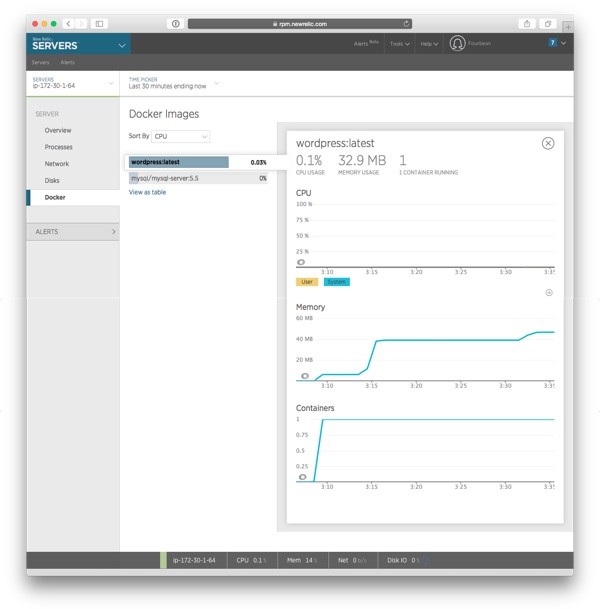The height and width of the screenshot is (609, 600).
Task: Open the time picker dropdown
Action: point(174,83)
